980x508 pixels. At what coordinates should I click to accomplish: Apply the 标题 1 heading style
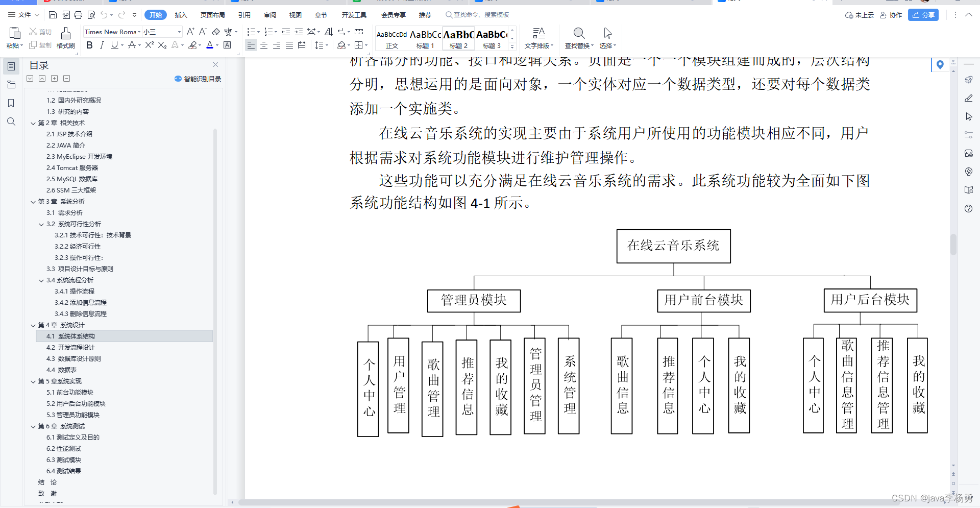(425, 39)
